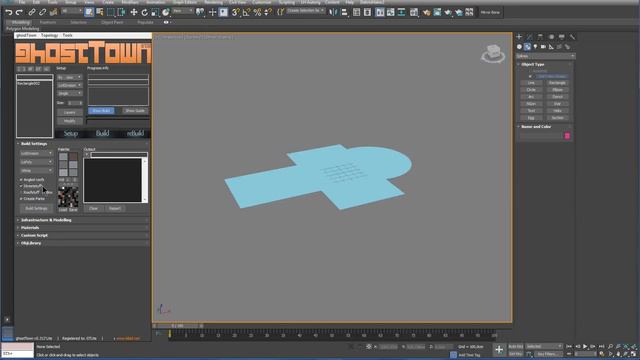Choose the Rectangular Selection Region icon
Image resolution: width=640 pixels, height=360 pixels.
[111, 12]
